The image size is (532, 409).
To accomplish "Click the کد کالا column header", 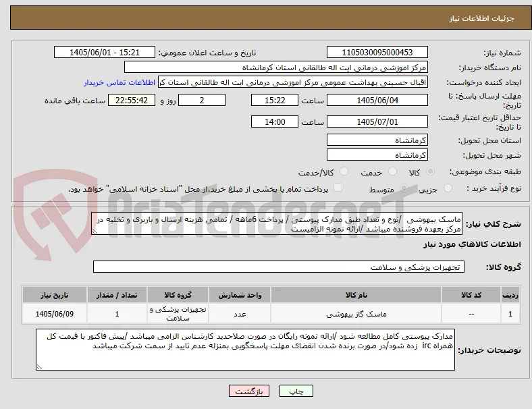I will (x=471, y=295).
